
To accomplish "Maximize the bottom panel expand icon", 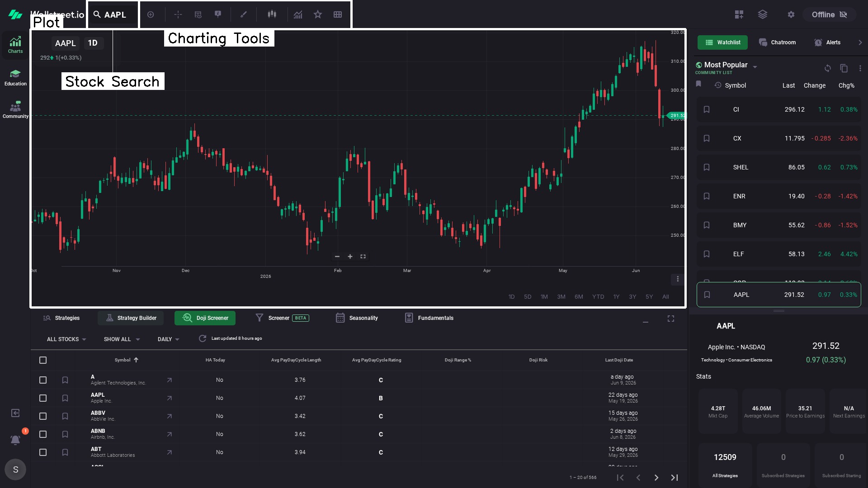I will (671, 319).
